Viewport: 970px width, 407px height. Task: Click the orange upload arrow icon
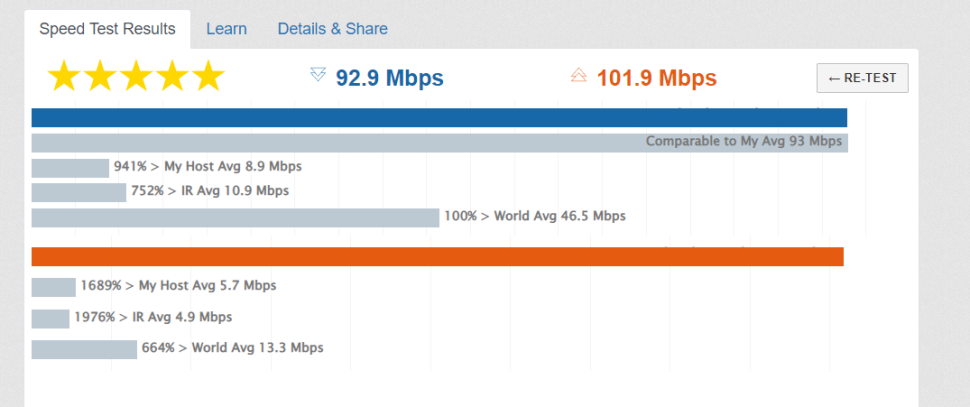(578, 75)
